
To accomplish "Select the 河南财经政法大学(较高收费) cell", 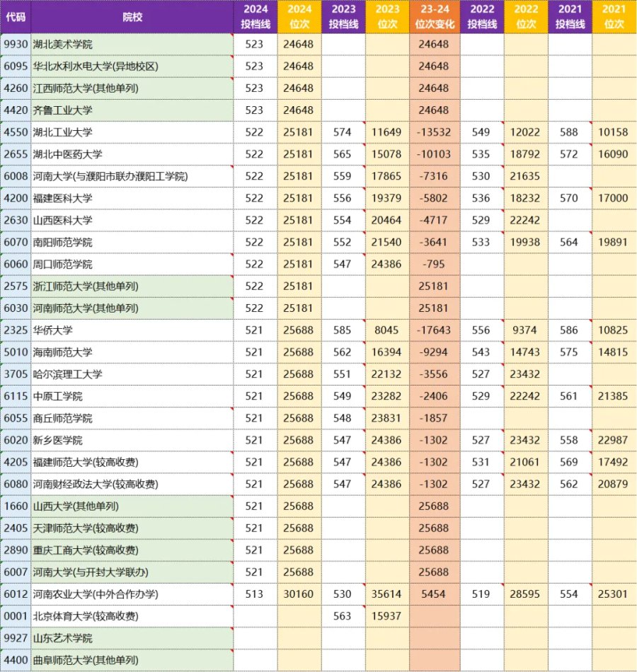I will [132, 485].
